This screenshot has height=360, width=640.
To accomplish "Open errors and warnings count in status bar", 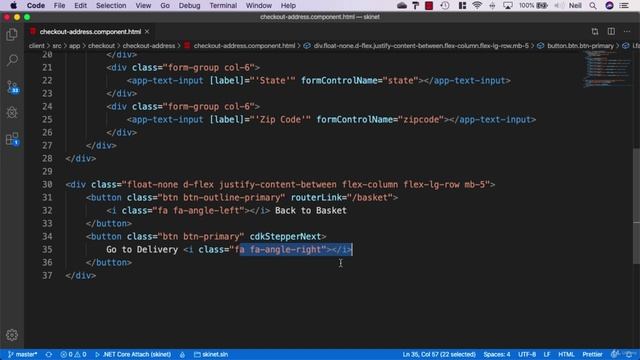I will coord(73,354).
